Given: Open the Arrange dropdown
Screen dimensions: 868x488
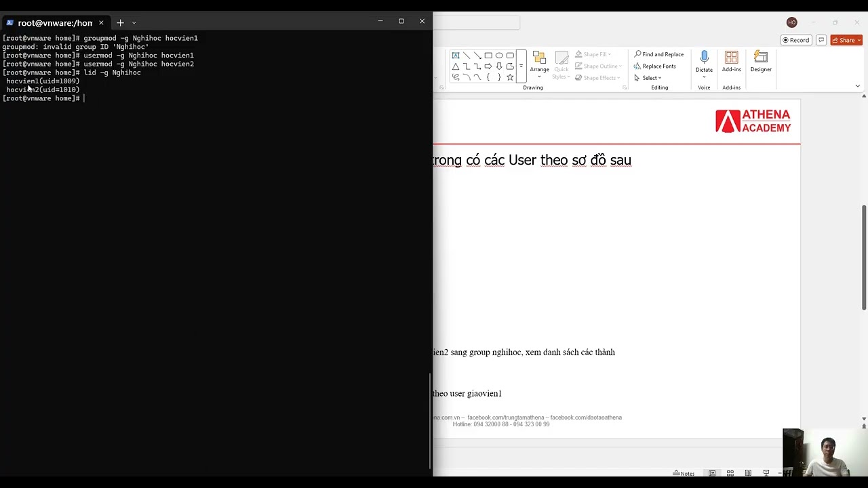Looking at the screenshot, I should click(540, 64).
